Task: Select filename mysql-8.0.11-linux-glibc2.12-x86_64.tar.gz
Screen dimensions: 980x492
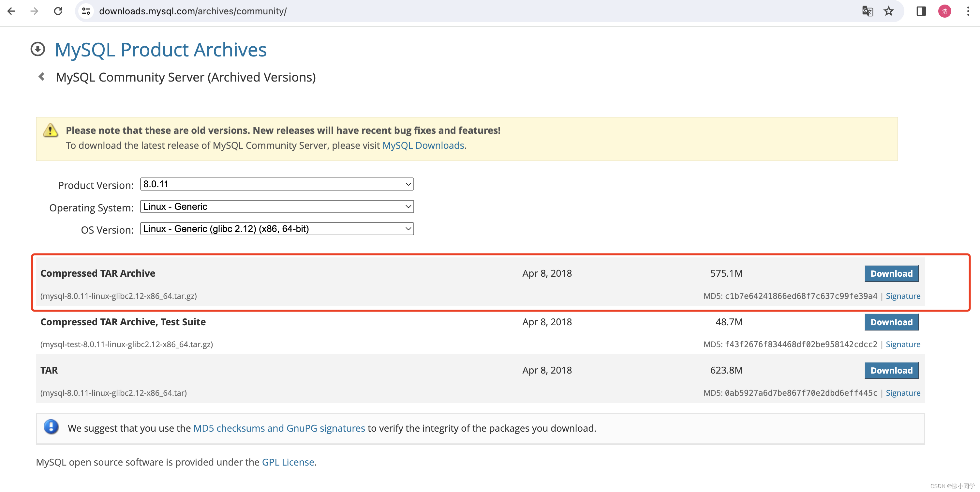Action: [119, 296]
